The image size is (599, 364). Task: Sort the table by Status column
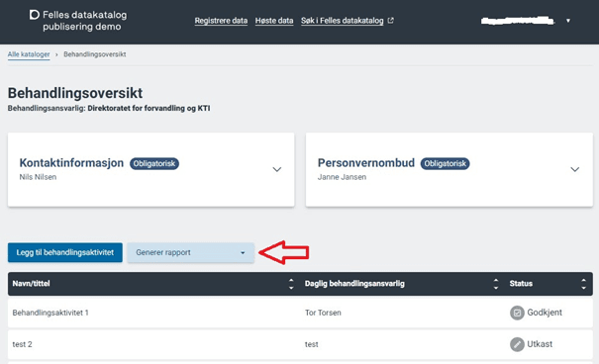(x=583, y=284)
